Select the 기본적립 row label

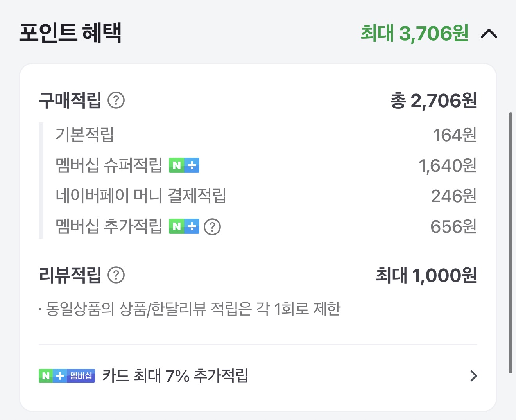coord(85,135)
